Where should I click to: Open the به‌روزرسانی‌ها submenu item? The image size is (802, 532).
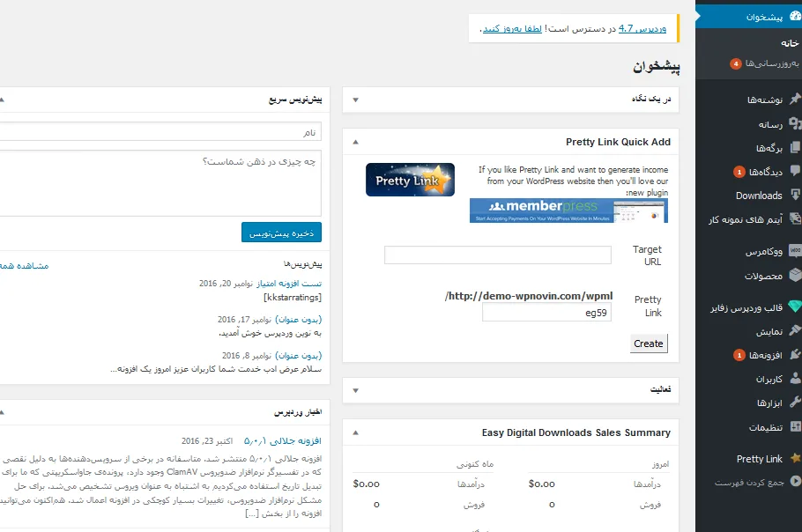tap(772, 63)
